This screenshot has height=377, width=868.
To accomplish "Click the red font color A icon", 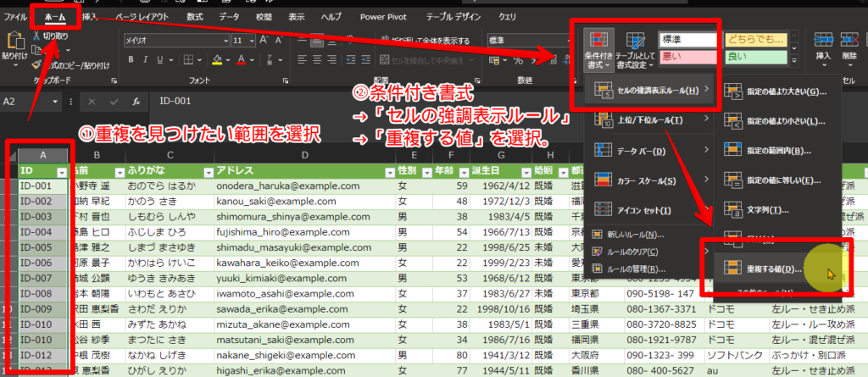I will coord(242,59).
